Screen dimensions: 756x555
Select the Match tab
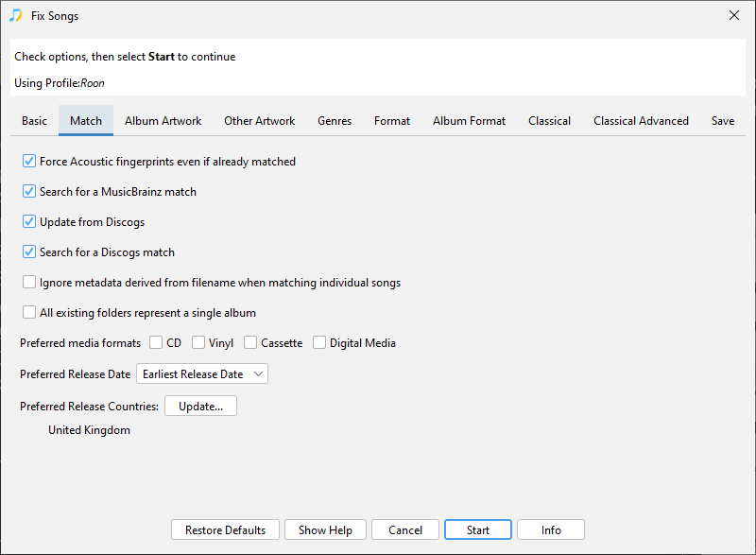86,121
